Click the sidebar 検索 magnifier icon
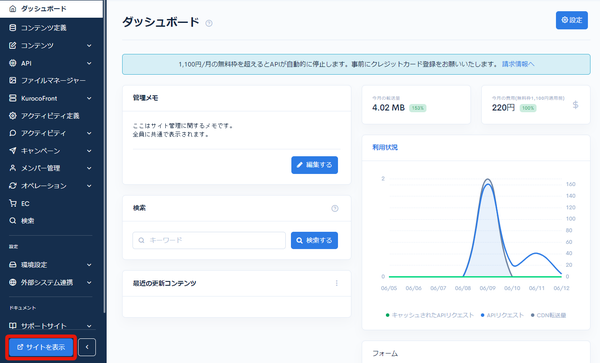The image size is (600, 363). [13, 221]
